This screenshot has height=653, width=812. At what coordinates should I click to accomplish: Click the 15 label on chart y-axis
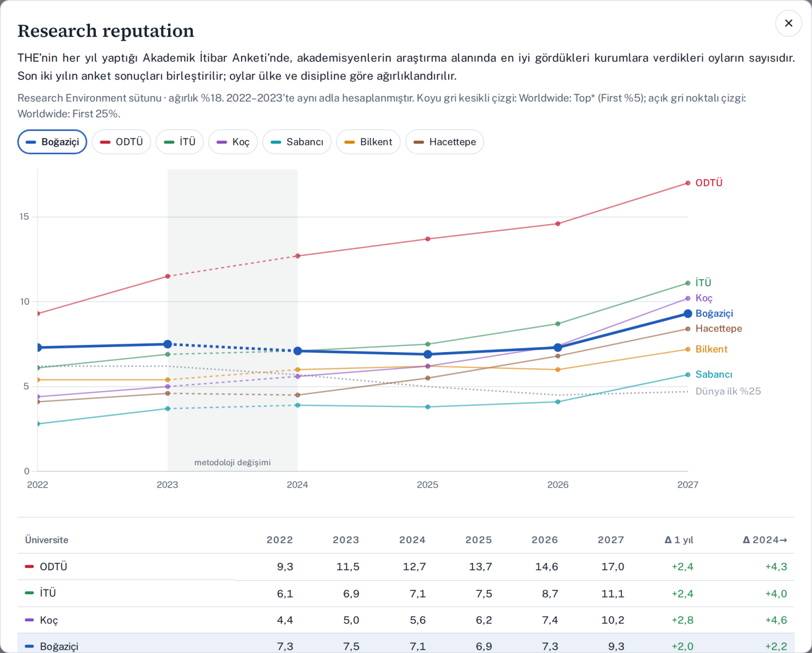[x=24, y=217]
